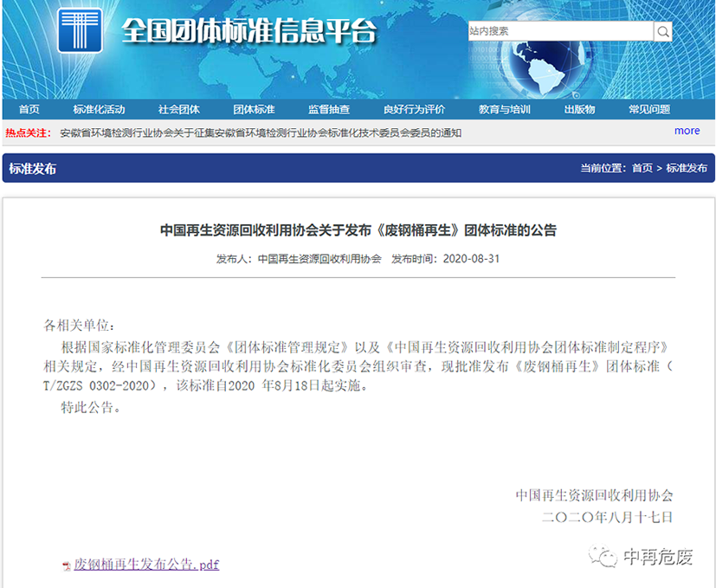Go to the 社会团体 section
Image resolution: width=716 pixels, height=588 pixels.
point(178,109)
